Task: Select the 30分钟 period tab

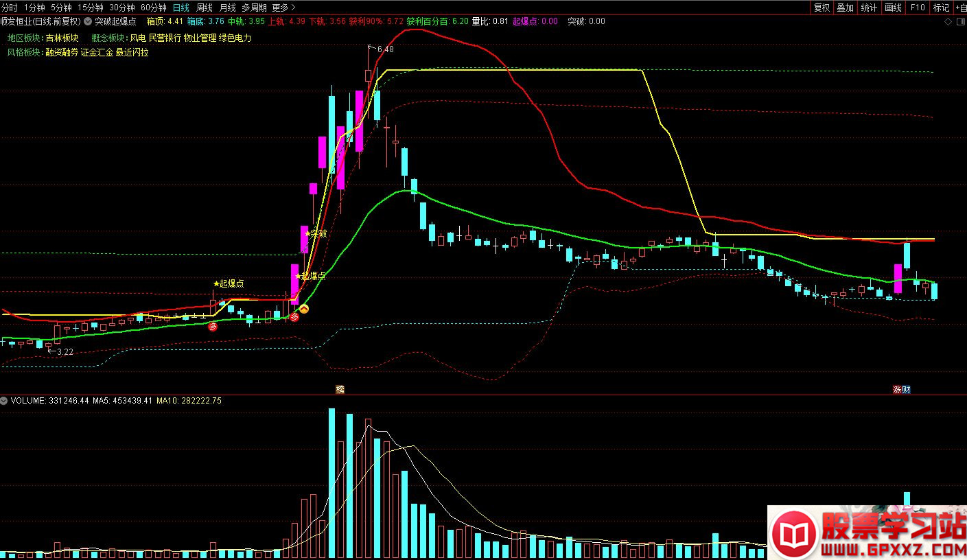Action: 122,8
